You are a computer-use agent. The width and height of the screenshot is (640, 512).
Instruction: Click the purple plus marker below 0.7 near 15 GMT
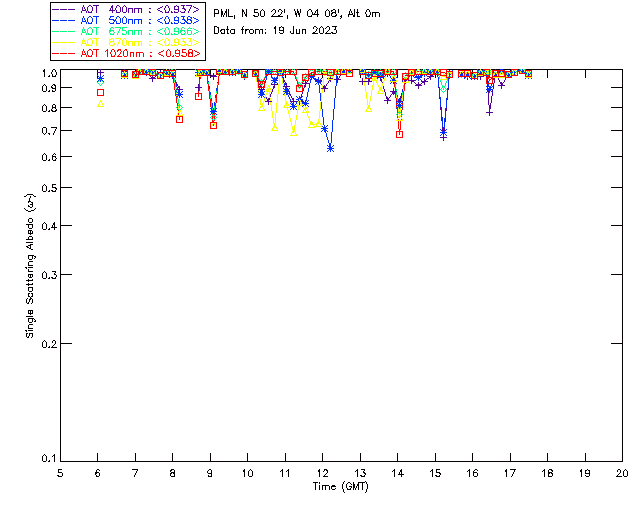point(443,137)
